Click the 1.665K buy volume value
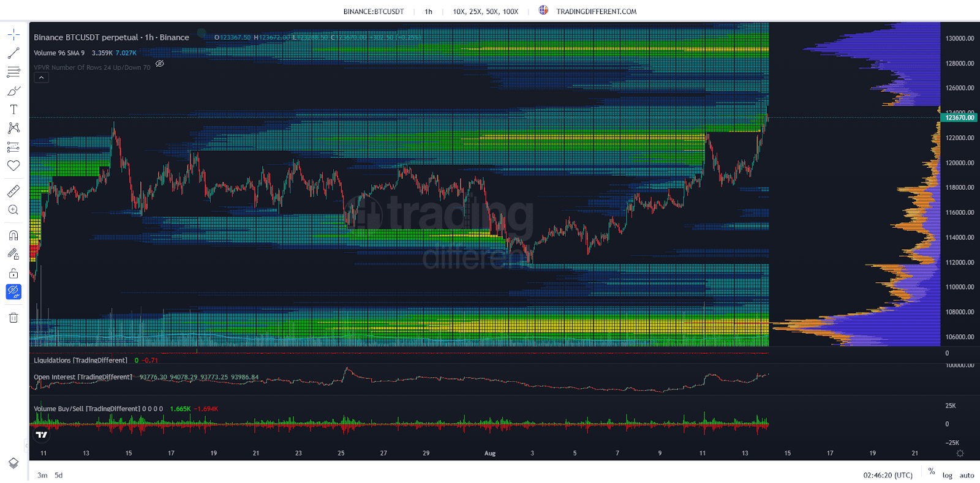This screenshot has width=980, height=483. point(180,408)
